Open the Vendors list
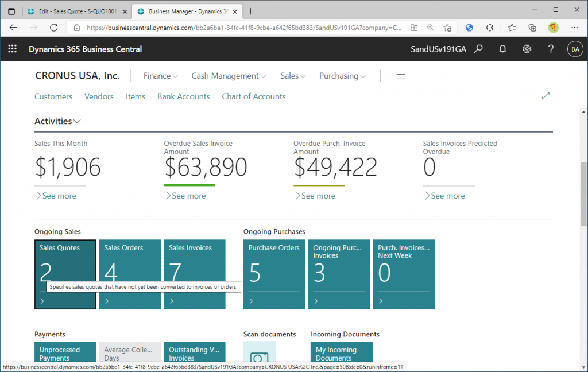Screen dimensions: 588x372 point(99,96)
